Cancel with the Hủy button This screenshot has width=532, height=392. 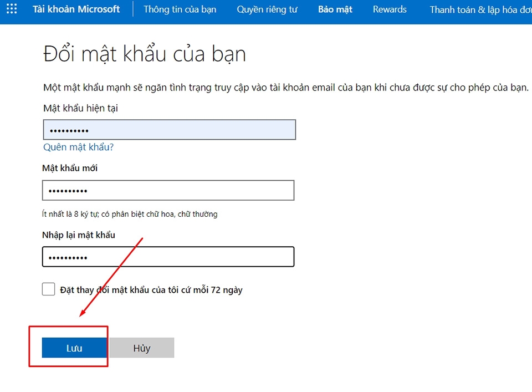pos(142,348)
